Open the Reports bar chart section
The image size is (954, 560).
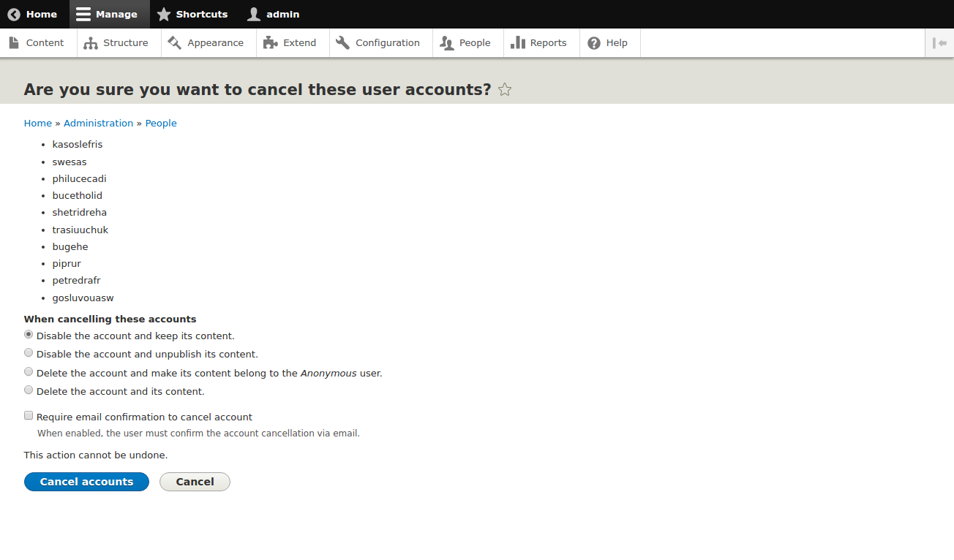pyautogui.click(x=539, y=43)
